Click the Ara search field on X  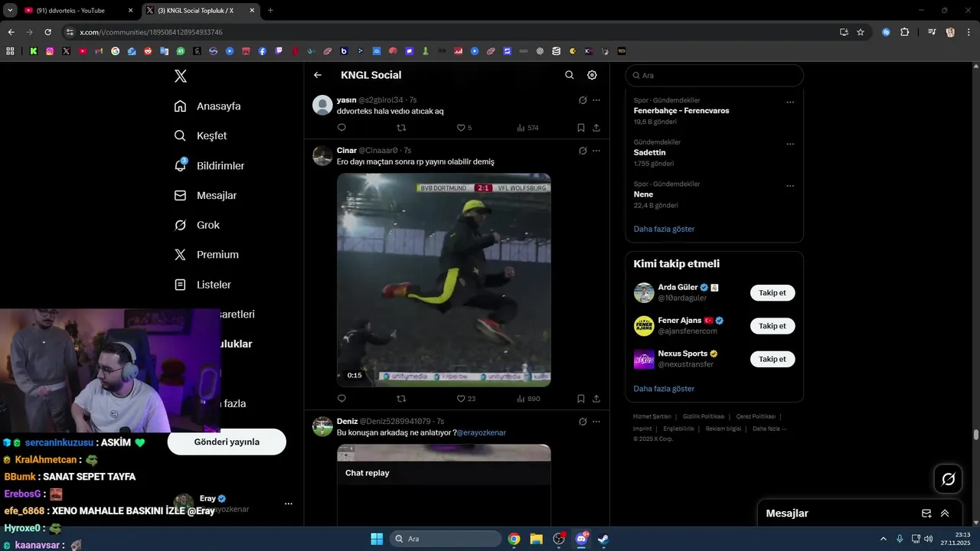(x=714, y=75)
